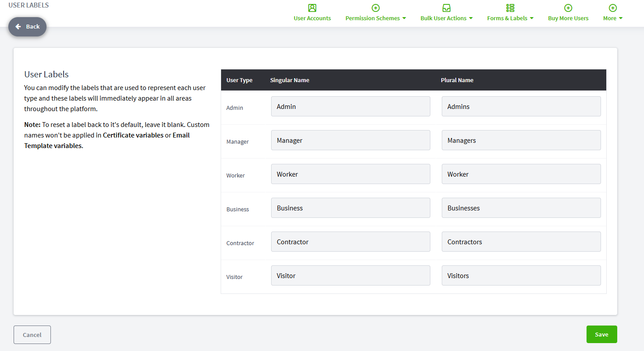The width and height of the screenshot is (644, 351).
Task: Open the Bulk User Actions menu label
Action: click(443, 18)
